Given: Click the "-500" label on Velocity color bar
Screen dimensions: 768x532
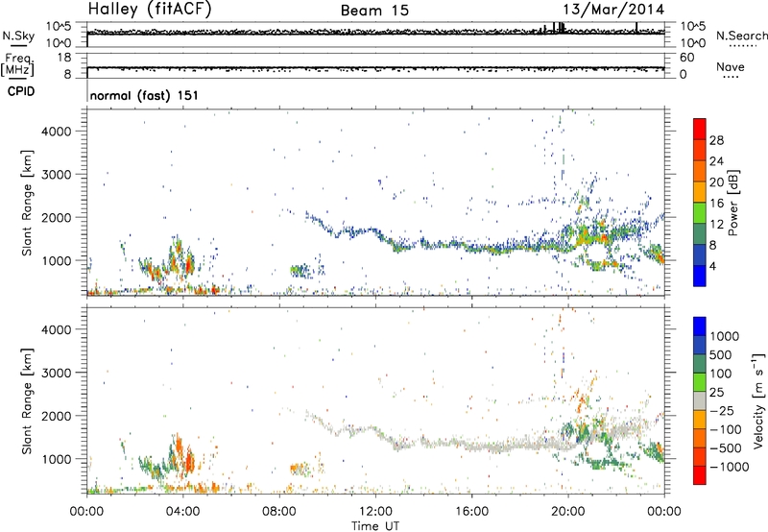Looking at the screenshot, I should pos(725,447).
